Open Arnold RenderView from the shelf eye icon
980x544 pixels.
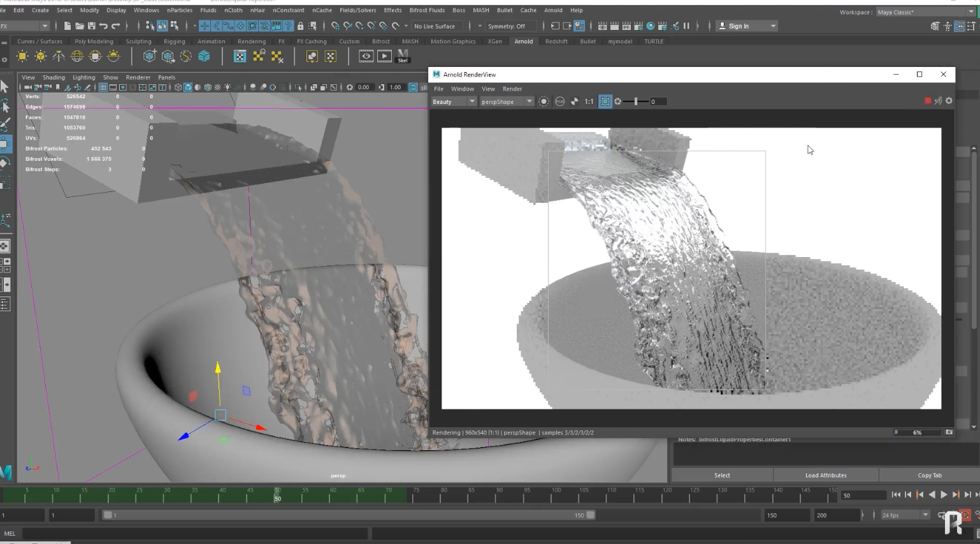pyautogui.click(x=366, y=57)
